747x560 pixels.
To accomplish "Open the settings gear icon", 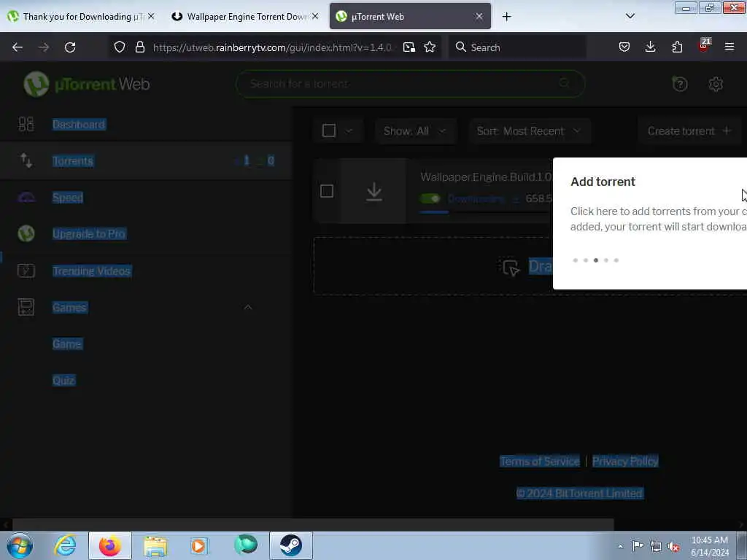I will [x=716, y=85].
